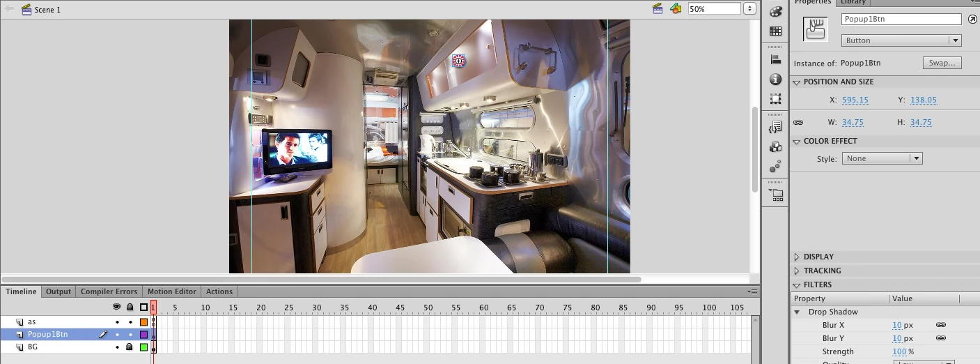The image size is (980, 364).
Task: Collapse the Position and Size section
Action: point(797,82)
